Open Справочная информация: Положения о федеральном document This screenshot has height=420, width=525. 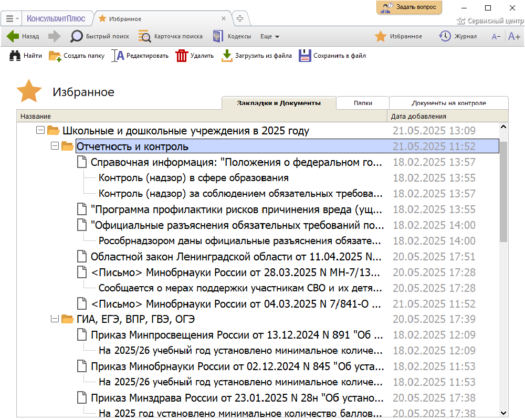236,162
